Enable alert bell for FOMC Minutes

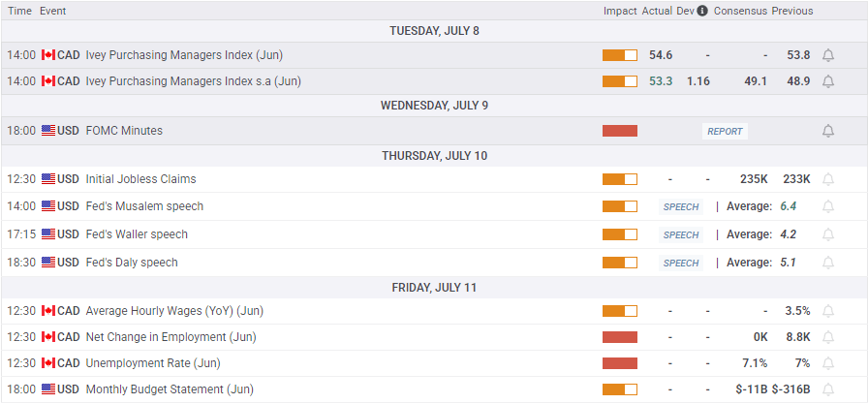tap(828, 131)
